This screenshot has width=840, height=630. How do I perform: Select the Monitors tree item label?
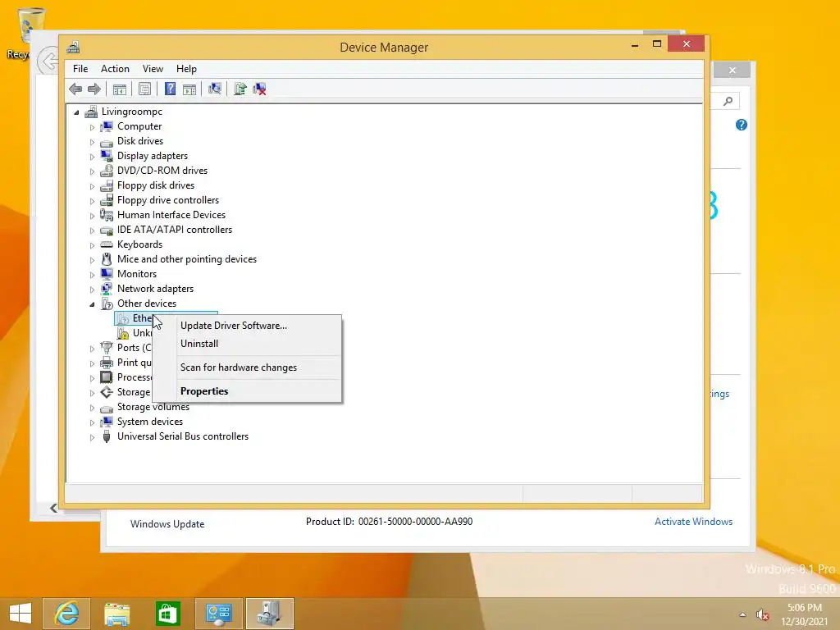[137, 274]
